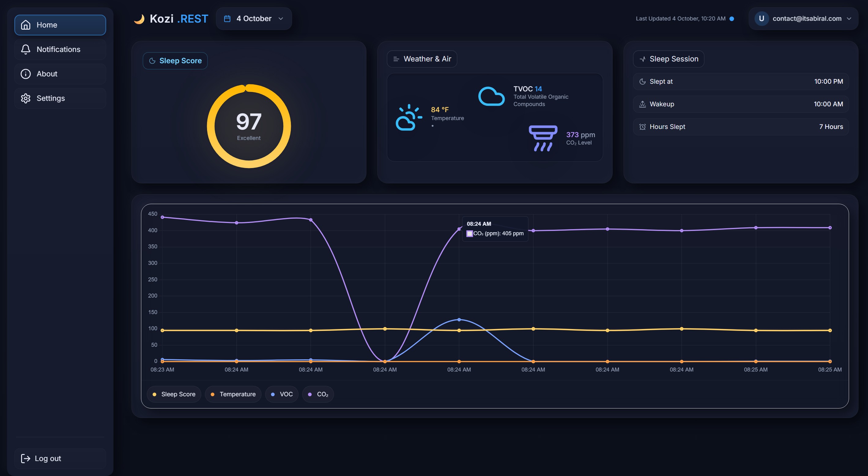Click the CO₂ air vent icon
The width and height of the screenshot is (868, 476).
click(543, 138)
